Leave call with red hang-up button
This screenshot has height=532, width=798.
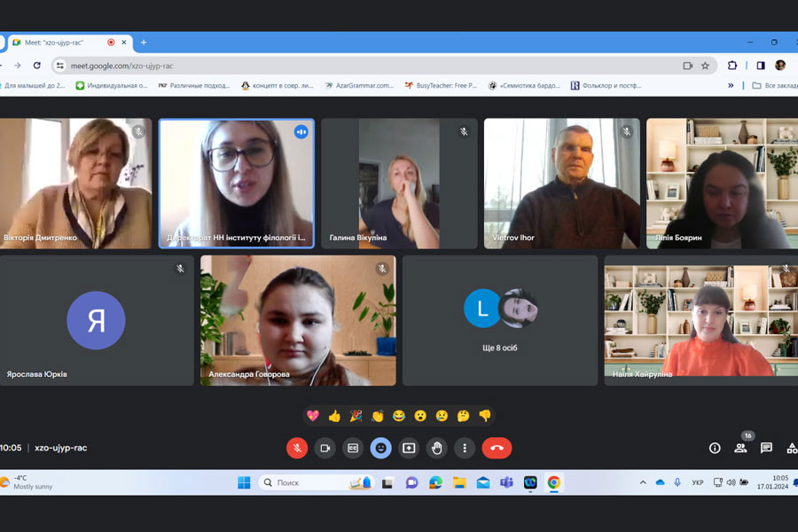497,448
